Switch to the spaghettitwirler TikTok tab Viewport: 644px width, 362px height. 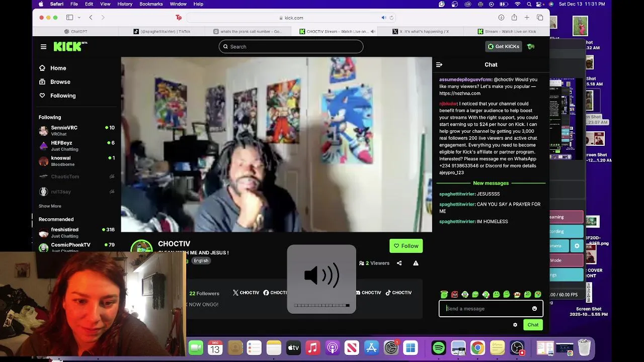(162, 31)
